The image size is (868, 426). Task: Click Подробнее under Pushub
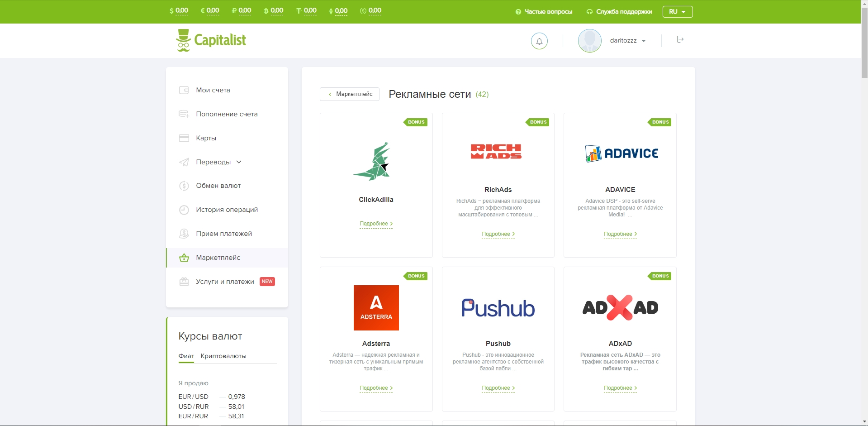pyautogui.click(x=498, y=388)
